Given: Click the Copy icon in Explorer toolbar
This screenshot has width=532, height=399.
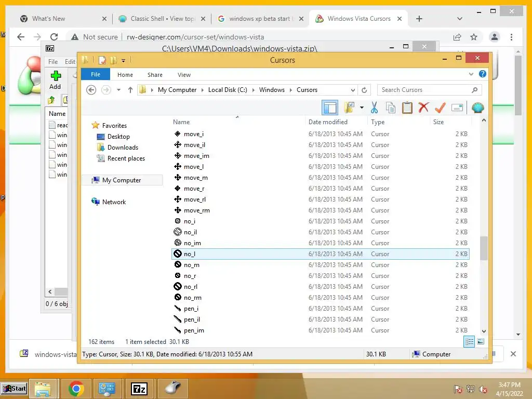Looking at the screenshot, I should (x=391, y=108).
